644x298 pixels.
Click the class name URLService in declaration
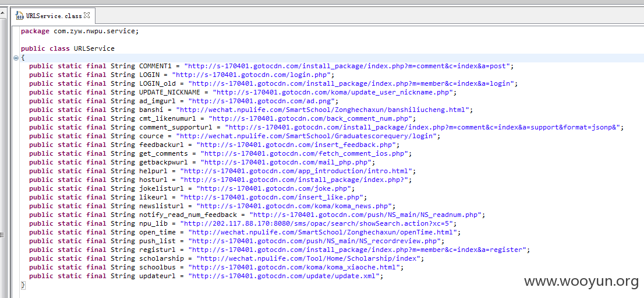(x=94, y=48)
